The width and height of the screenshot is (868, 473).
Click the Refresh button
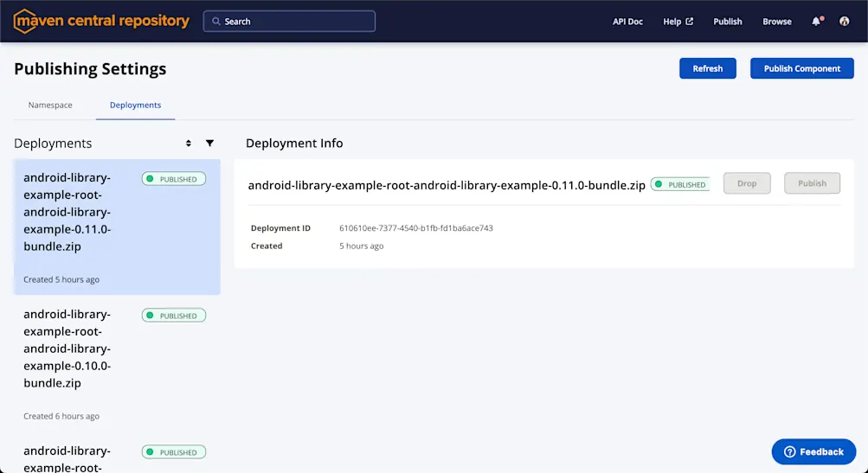point(707,68)
